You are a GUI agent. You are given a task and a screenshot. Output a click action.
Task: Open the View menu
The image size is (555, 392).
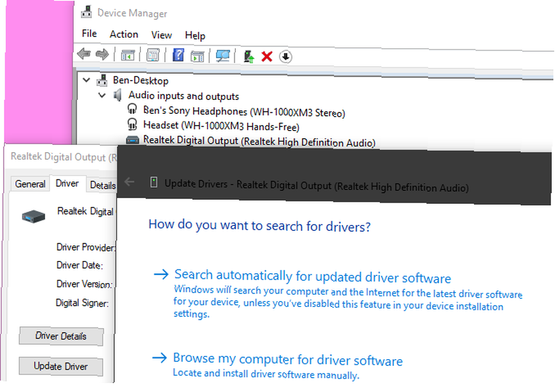162,35
